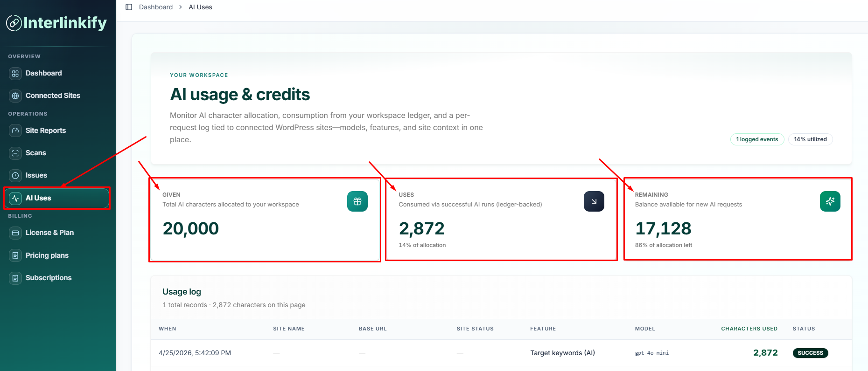Image resolution: width=868 pixels, height=371 pixels.
Task: Click the sparkle icon on Remaining card
Action: (830, 201)
